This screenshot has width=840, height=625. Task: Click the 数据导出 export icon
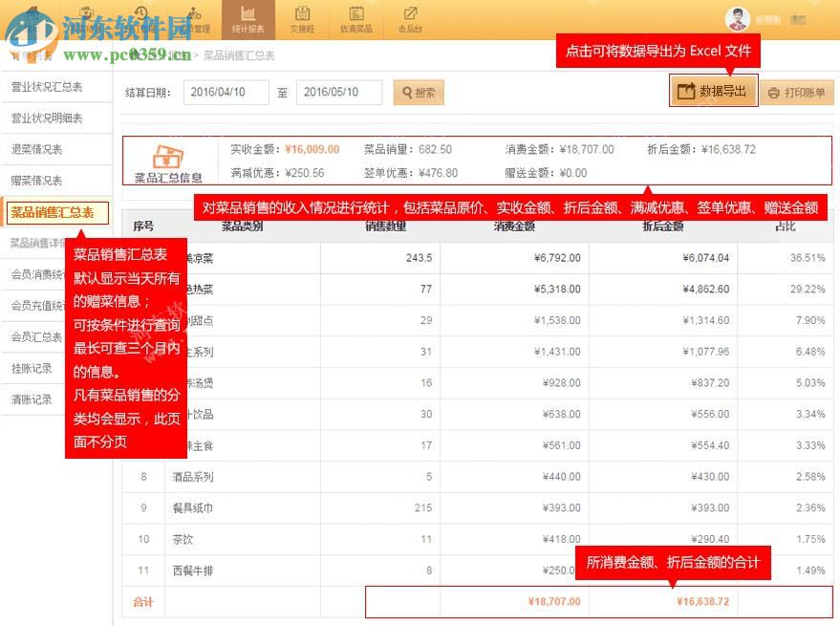pos(685,91)
